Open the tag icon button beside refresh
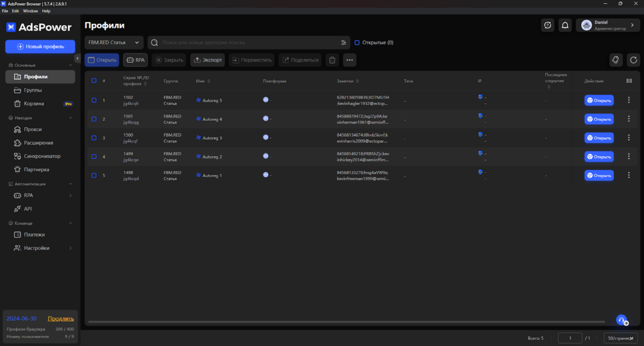 click(x=616, y=60)
